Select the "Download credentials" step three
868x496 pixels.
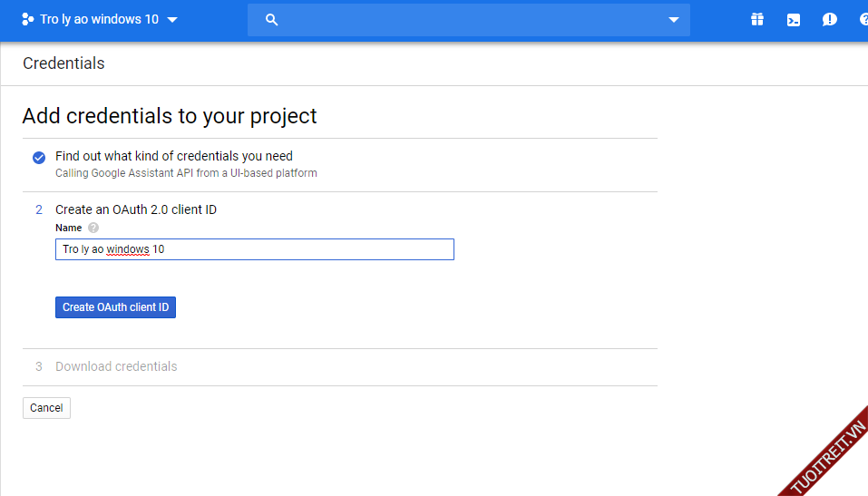coord(116,366)
